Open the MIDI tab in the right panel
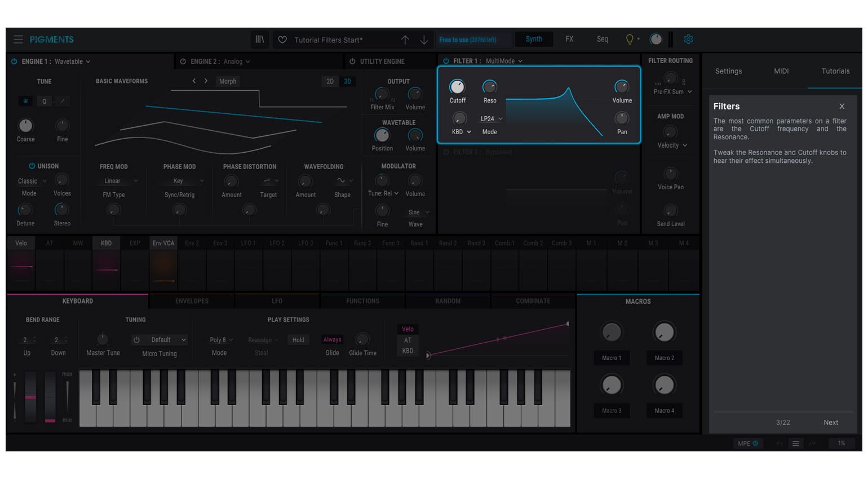Viewport: 868px width, 479px height. point(781,71)
